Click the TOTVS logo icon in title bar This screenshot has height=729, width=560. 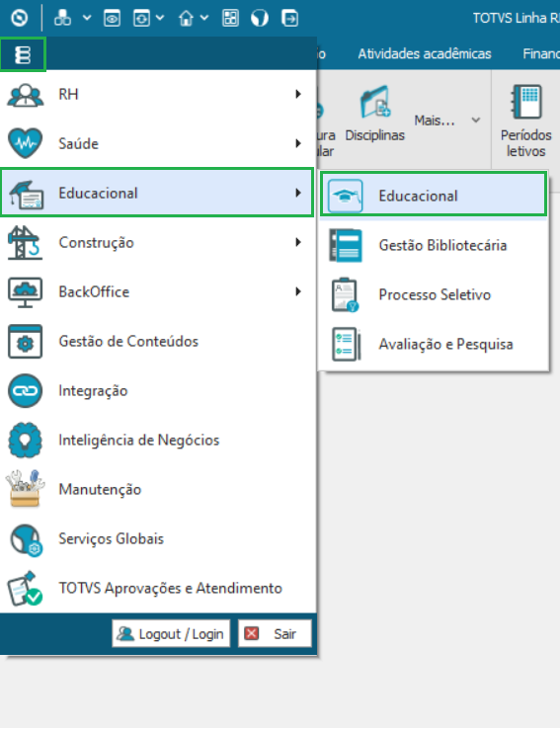tap(20, 18)
